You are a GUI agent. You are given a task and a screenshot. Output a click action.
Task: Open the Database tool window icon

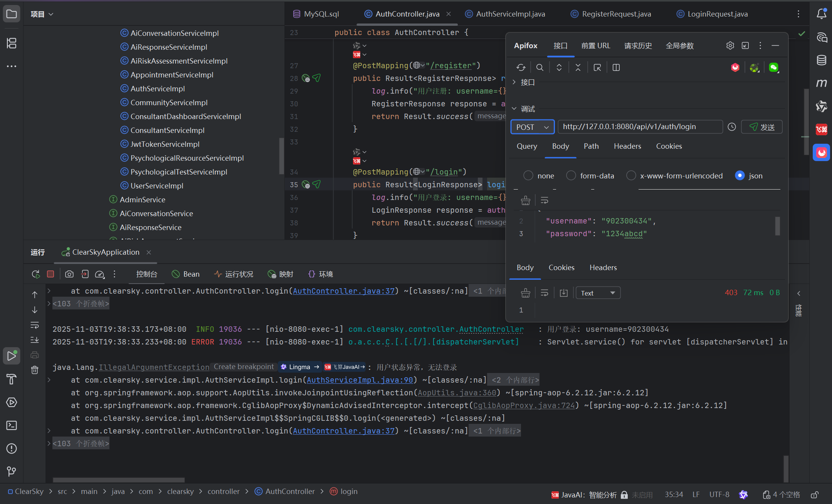821,60
